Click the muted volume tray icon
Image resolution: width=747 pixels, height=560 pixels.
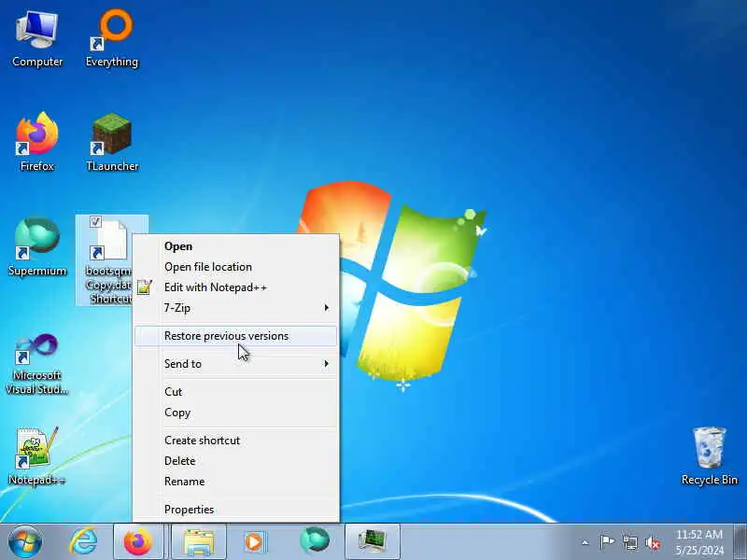point(653,542)
